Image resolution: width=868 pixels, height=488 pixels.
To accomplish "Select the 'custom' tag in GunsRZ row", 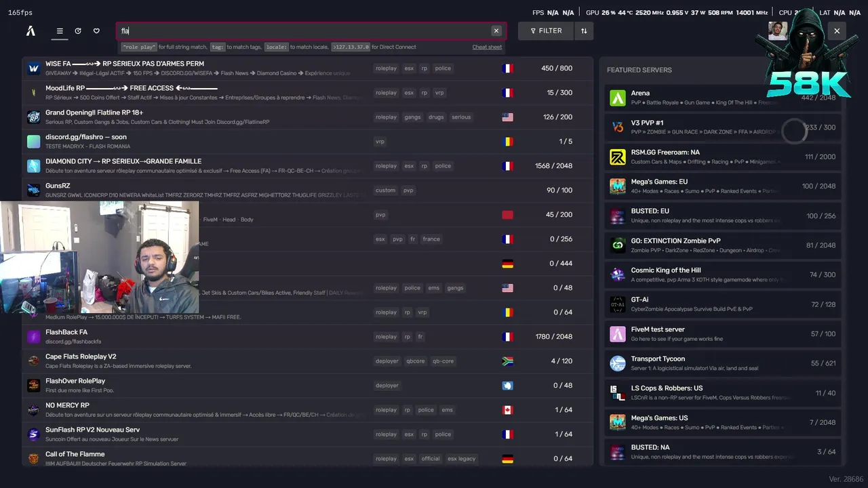I will pyautogui.click(x=385, y=190).
